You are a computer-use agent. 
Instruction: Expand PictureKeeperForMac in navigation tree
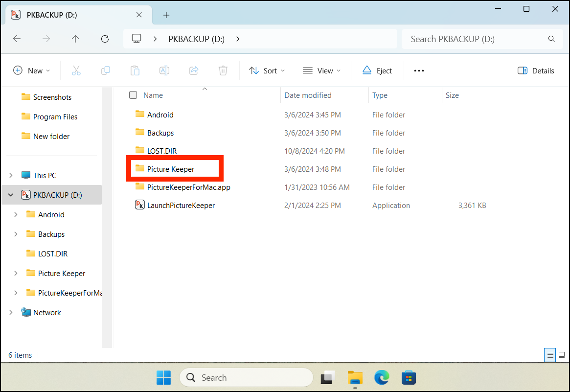(x=16, y=293)
